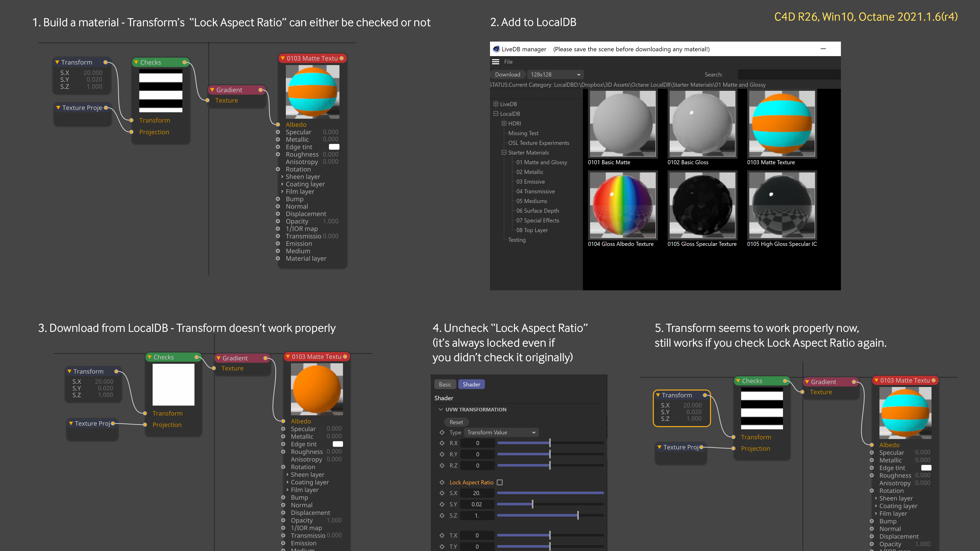Click the keyframe diamond next to S.Z

442,515
